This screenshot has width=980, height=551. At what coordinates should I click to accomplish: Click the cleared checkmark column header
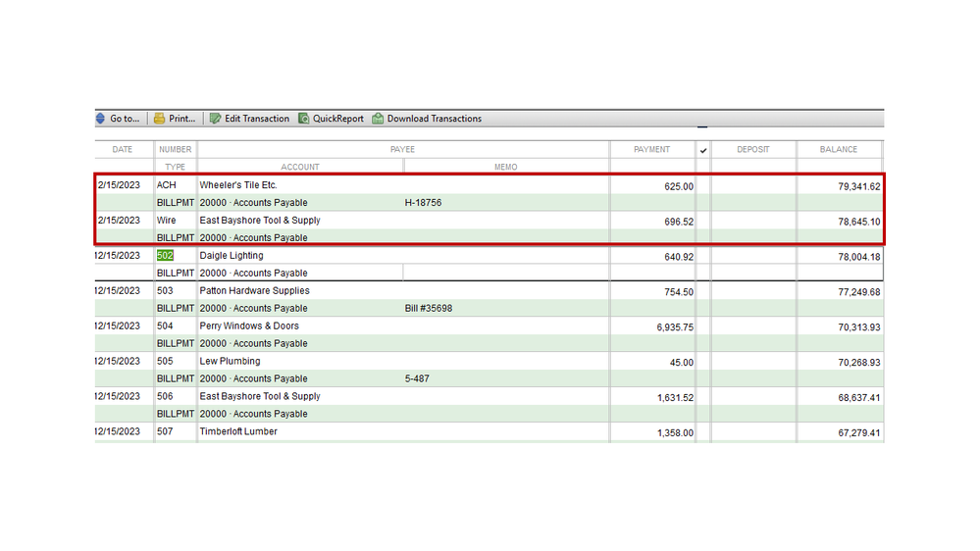click(702, 150)
